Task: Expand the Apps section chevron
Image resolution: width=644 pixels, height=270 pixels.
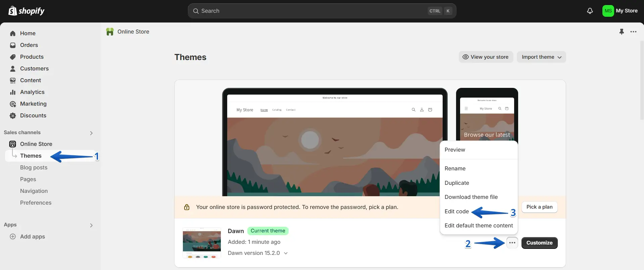Action: coord(91,225)
